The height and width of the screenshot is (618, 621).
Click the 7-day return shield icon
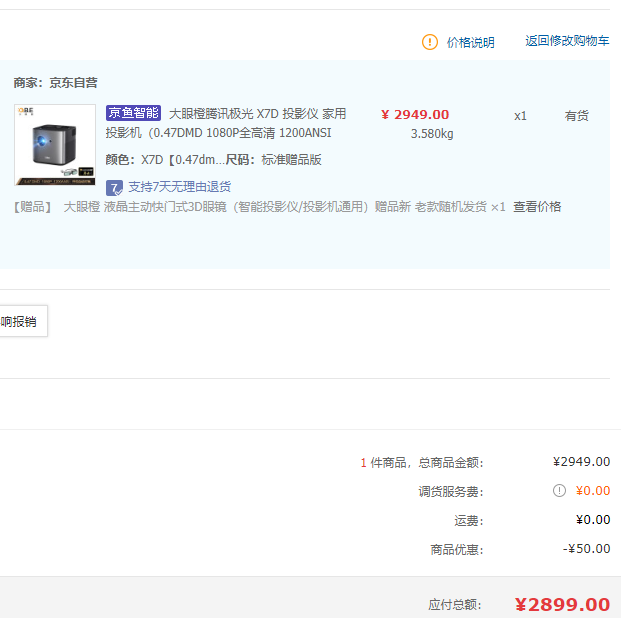[114, 188]
